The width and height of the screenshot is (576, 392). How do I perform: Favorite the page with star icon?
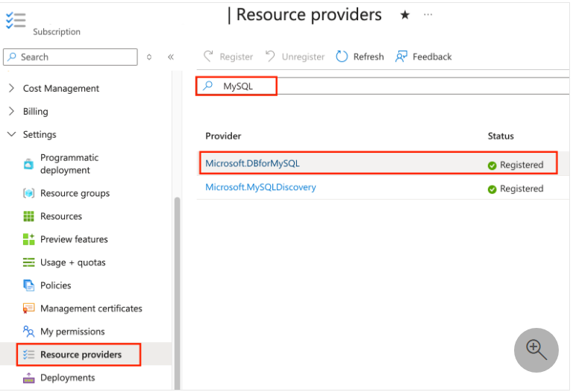click(x=405, y=15)
